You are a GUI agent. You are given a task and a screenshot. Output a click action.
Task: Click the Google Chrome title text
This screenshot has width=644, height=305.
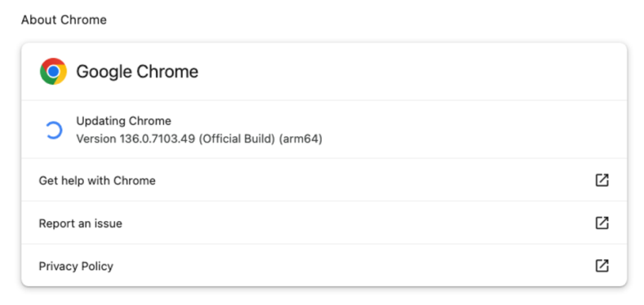tap(137, 72)
